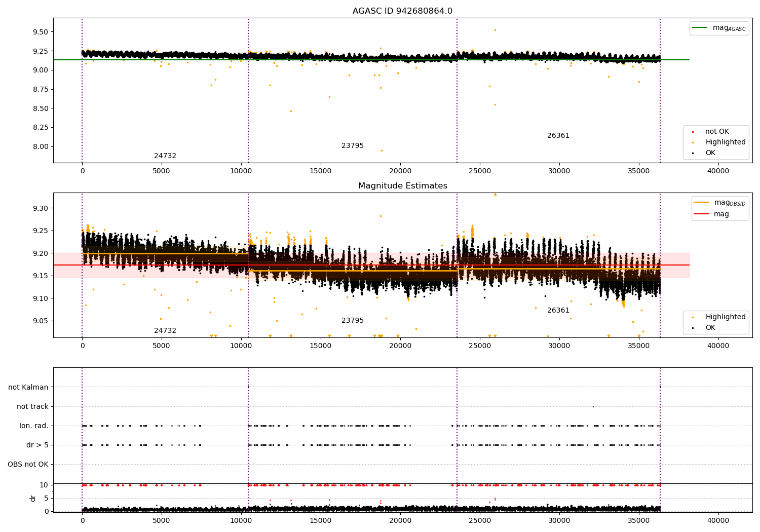
Task: Click obsid label 24732 in Magnitude Estimates panel
Action: (x=165, y=331)
